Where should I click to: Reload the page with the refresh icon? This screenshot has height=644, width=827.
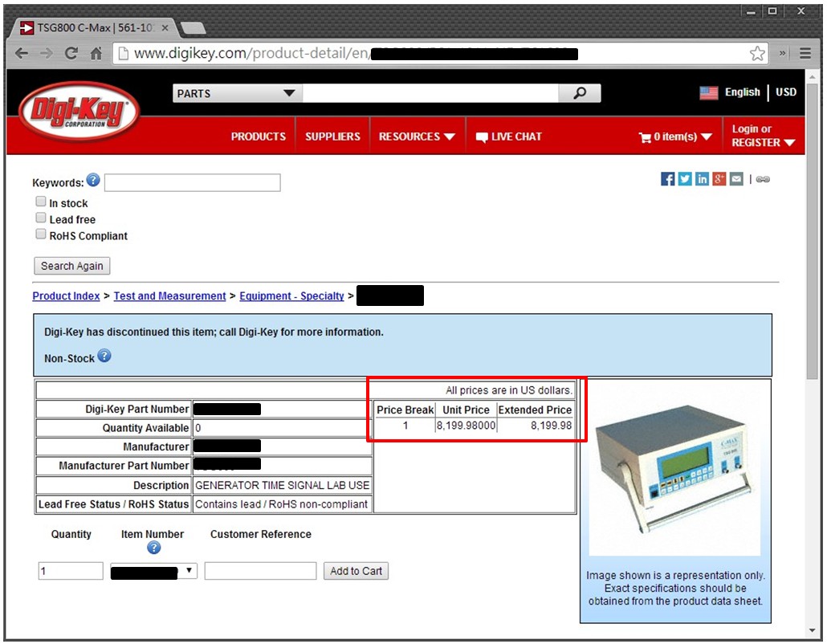pos(71,53)
